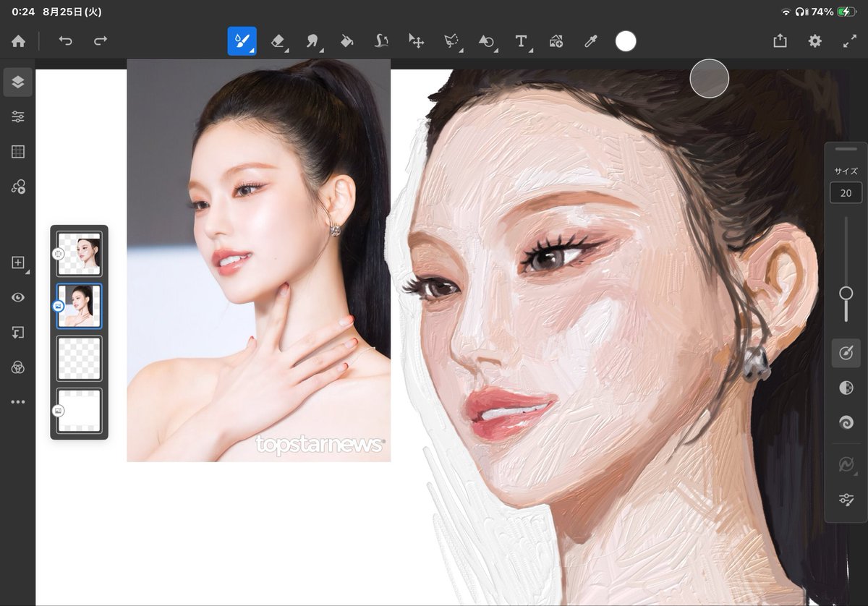Tap the clipping mask layer icon

pos(18,333)
